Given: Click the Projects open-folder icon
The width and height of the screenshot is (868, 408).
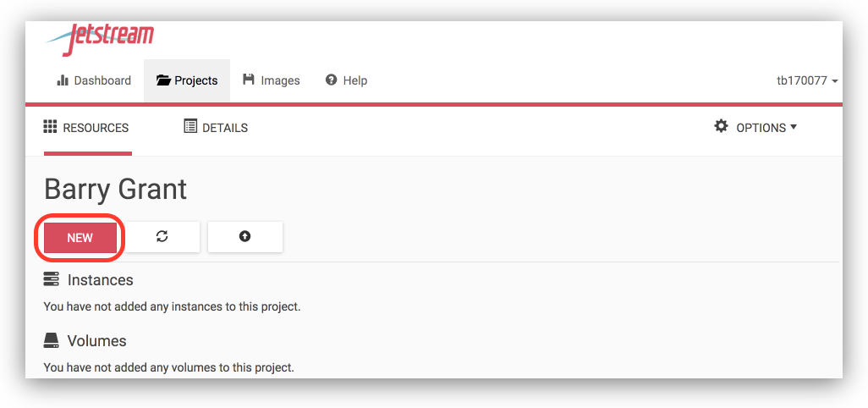Looking at the screenshot, I should pos(164,80).
